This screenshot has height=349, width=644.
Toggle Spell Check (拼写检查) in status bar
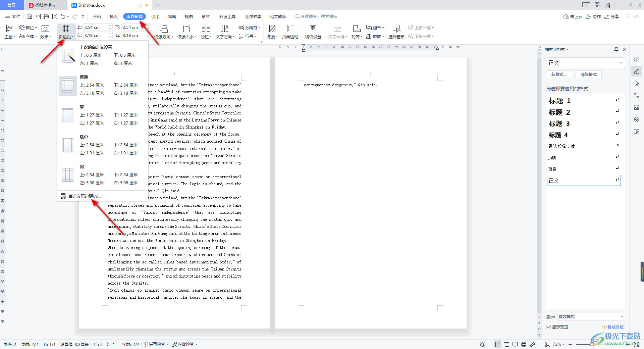[x=156, y=344]
